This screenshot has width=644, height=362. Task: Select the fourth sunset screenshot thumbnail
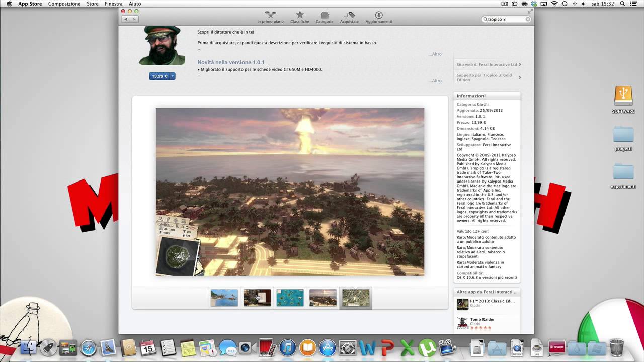(x=323, y=298)
